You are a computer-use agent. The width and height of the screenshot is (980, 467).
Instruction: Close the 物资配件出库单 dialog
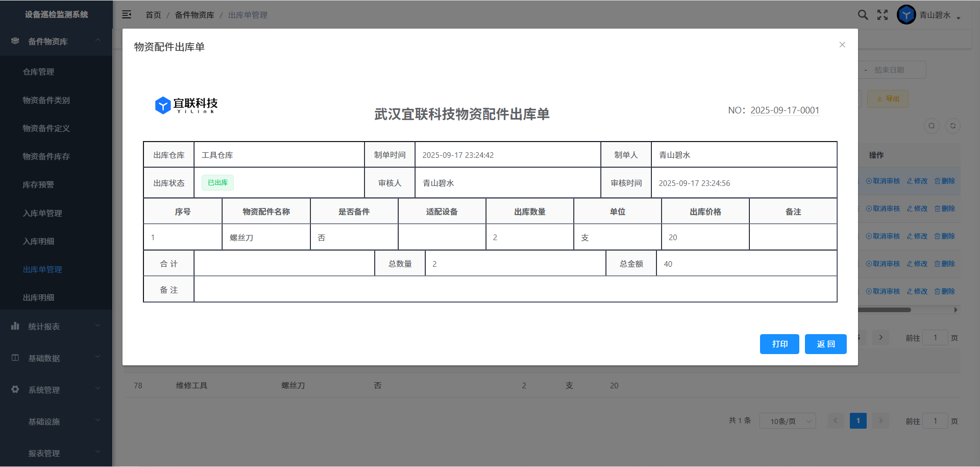pos(842,45)
